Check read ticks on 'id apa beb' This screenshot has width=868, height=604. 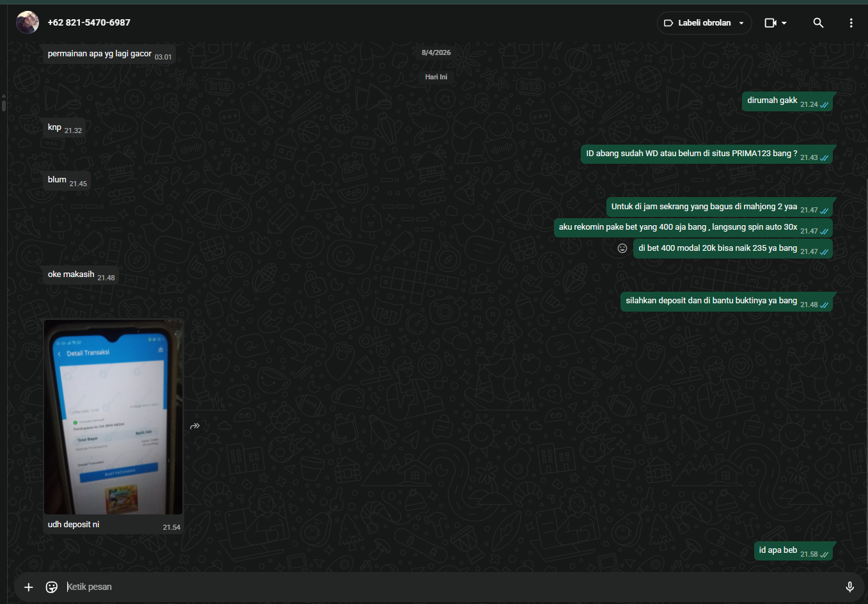point(825,555)
